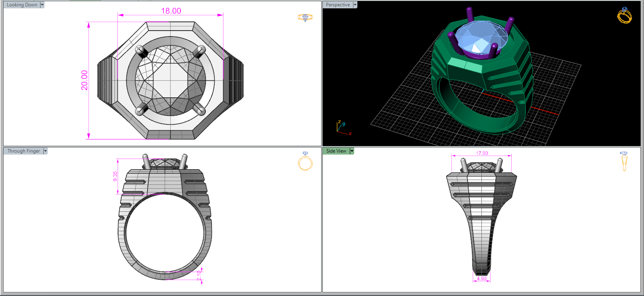Click the ring front icon in Through Finger

pyautogui.click(x=305, y=161)
